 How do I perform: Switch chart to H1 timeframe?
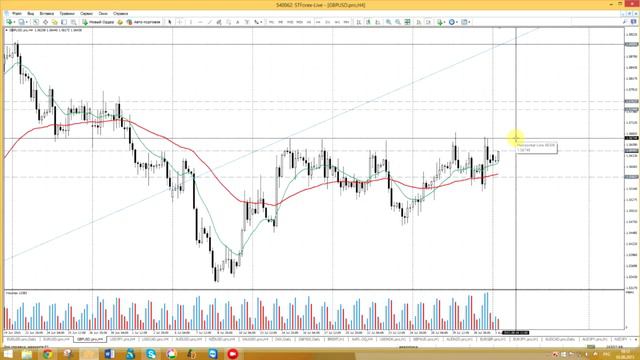309,22
